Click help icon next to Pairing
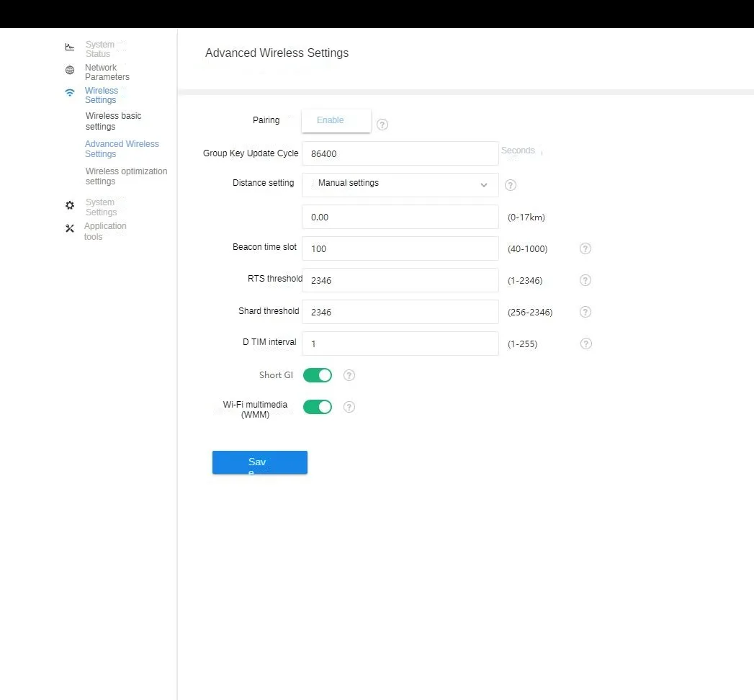The image size is (754, 700). 382,125
